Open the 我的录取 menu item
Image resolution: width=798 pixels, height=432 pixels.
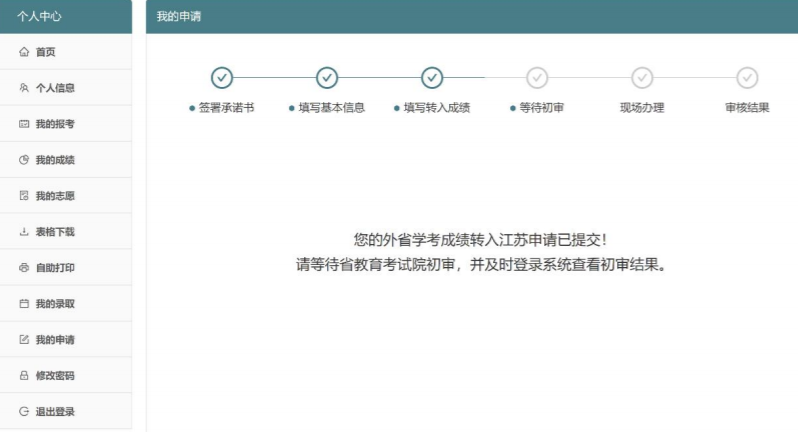(55, 304)
